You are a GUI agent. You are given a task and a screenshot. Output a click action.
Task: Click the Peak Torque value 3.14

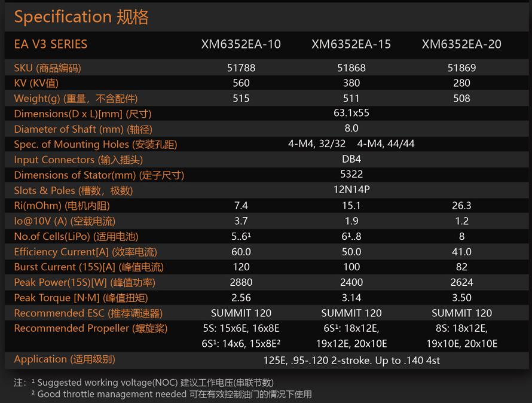point(351,298)
